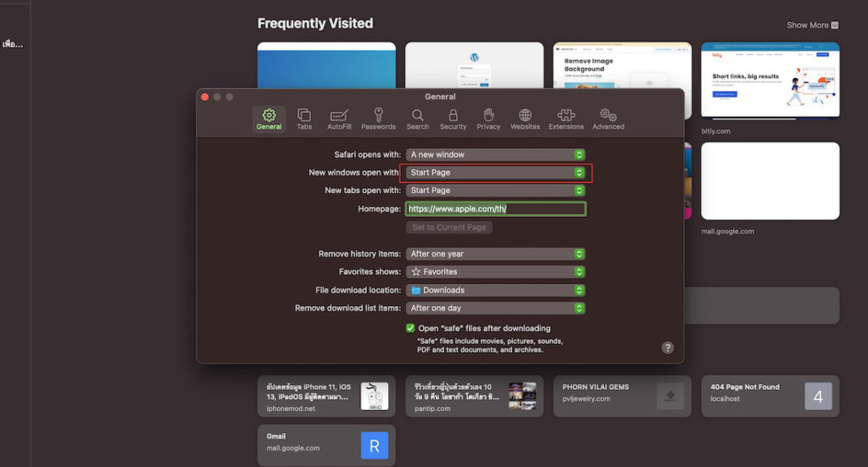
Task: Click the Set to Current Page button
Action: tap(448, 227)
